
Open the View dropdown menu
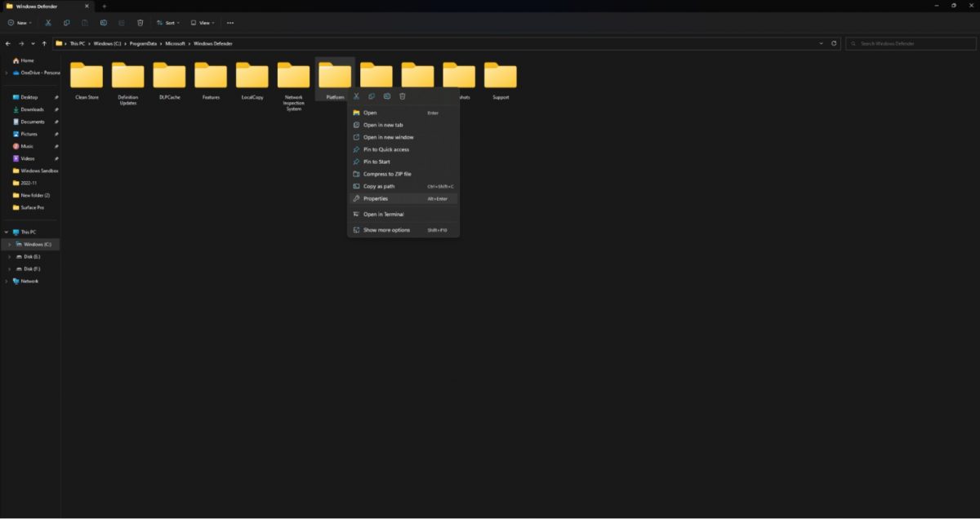203,23
